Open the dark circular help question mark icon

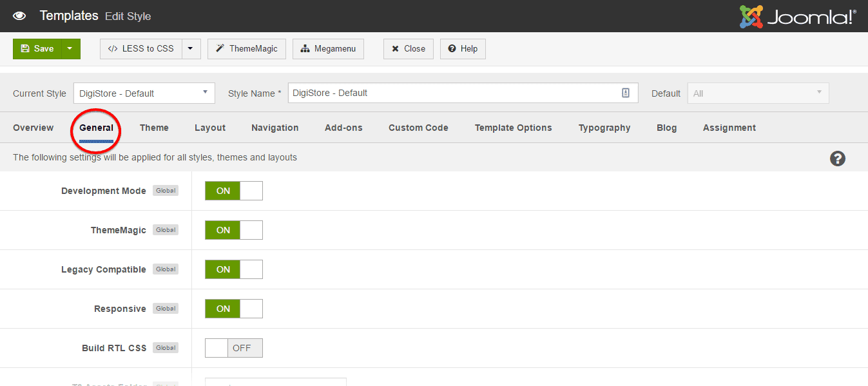click(837, 159)
